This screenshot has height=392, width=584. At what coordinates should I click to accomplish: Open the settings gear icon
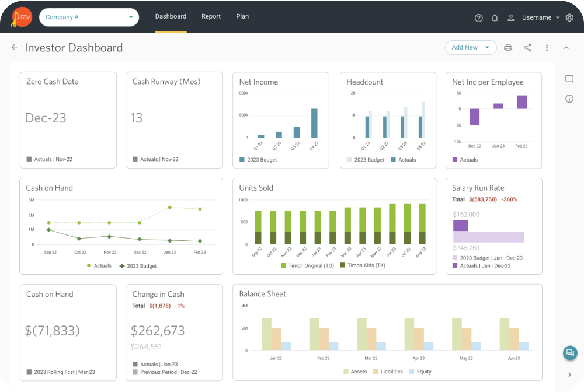[569, 18]
